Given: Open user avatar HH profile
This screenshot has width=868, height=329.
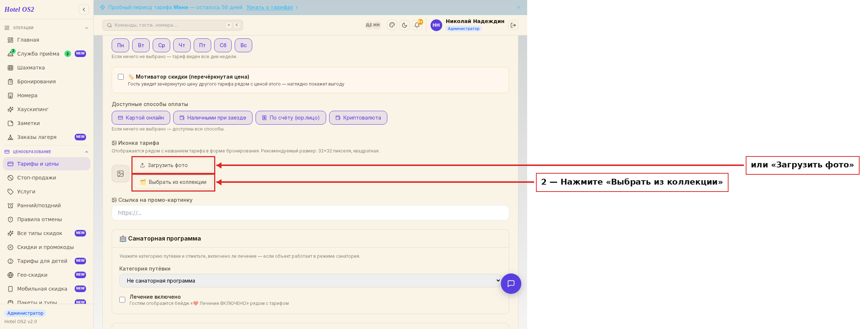Looking at the screenshot, I should tap(436, 25).
